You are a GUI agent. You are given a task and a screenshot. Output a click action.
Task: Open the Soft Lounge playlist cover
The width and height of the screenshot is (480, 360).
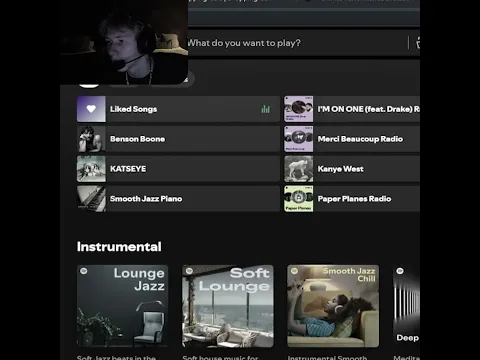click(x=228, y=306)
